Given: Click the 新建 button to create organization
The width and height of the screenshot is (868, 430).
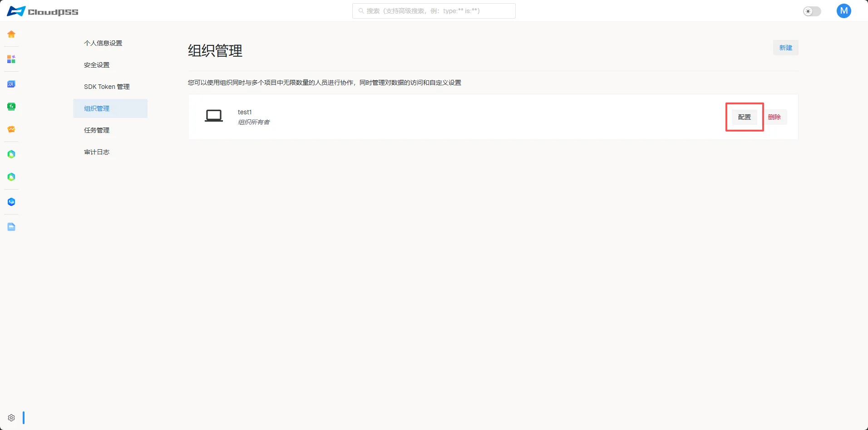Looking at the screenshot, I should (785, 48).
